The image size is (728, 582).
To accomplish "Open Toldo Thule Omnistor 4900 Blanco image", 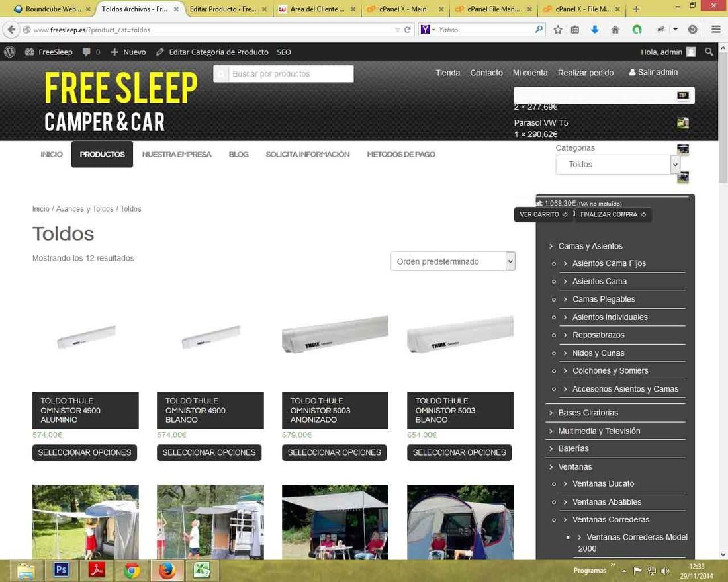I will pyautogui.click(x=210, y=337).
